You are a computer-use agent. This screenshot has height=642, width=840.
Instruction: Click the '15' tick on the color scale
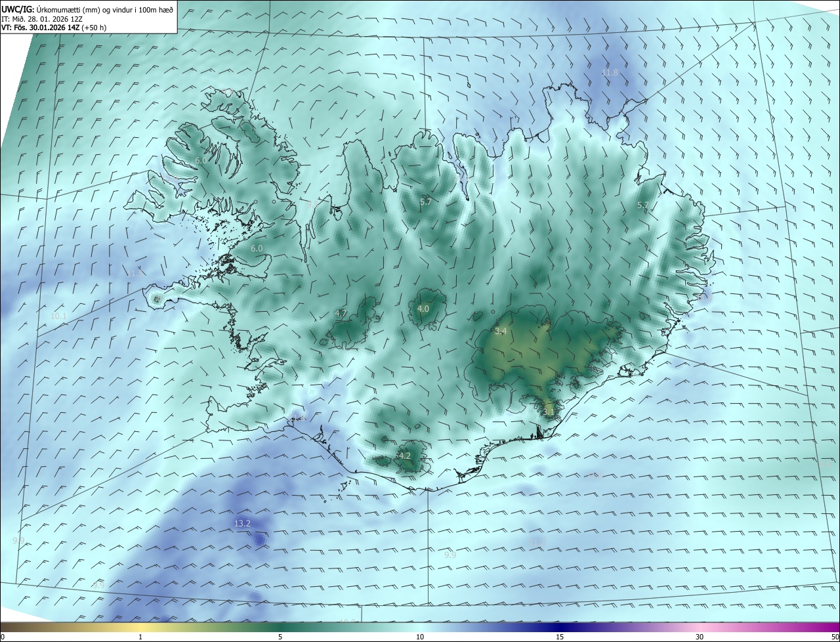pyautogui.click(x=560, y=637)
